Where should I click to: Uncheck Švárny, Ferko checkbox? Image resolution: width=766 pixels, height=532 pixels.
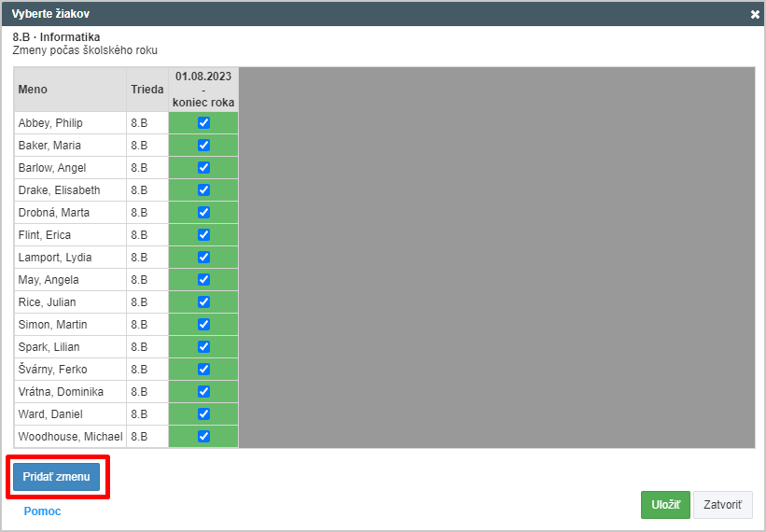coord(203,370)
